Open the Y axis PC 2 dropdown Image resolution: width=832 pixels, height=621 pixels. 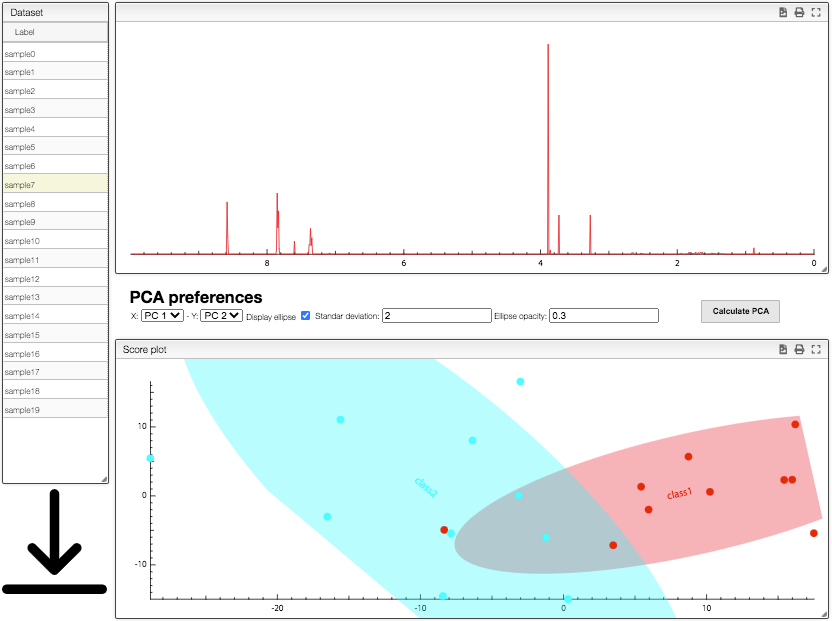pos(222,315)
